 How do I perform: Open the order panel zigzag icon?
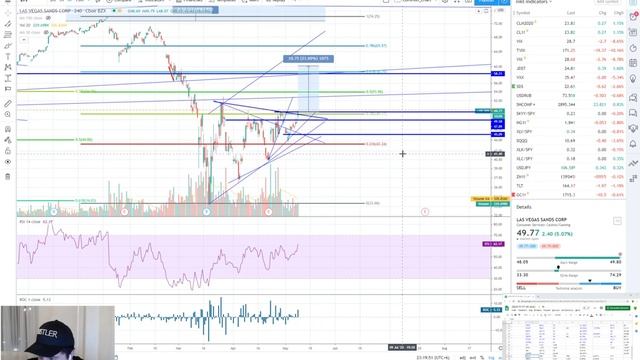click(633, 163)
